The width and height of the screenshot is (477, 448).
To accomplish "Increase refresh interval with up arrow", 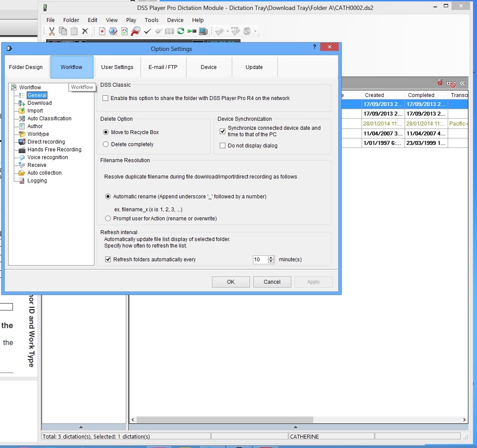I will click(x=271, y=257).
